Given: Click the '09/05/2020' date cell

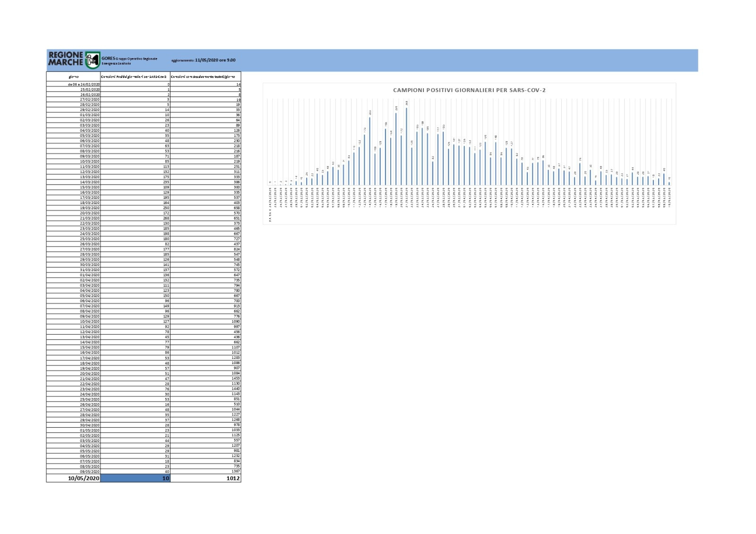Looking at the screenshot, I should coord(74,472).
